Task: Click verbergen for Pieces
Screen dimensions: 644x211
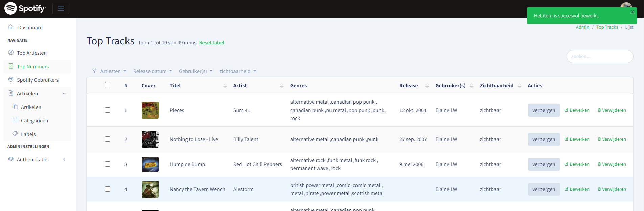Action: [544, 110]
